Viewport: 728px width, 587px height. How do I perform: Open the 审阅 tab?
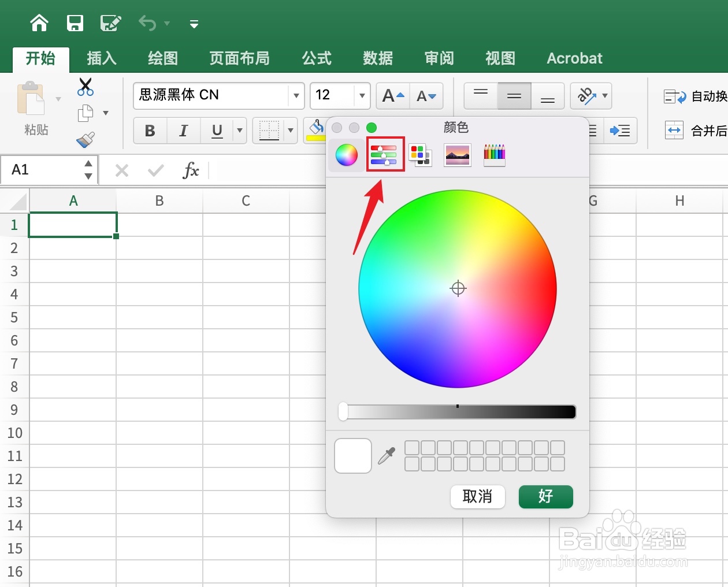(439, 58)
